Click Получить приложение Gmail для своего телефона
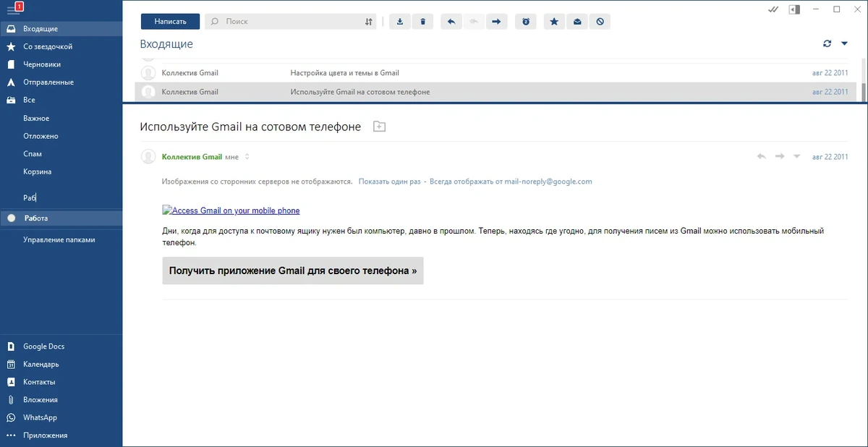 tap(293, 271)
